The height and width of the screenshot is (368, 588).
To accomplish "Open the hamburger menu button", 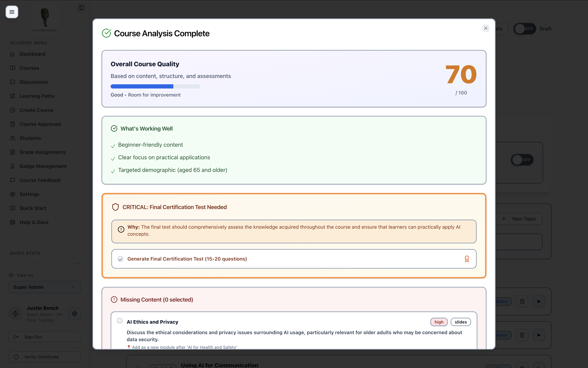I will click(12, 12).
